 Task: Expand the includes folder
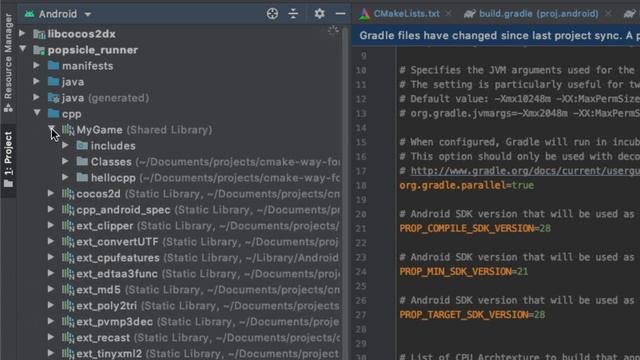coord(65,145)
